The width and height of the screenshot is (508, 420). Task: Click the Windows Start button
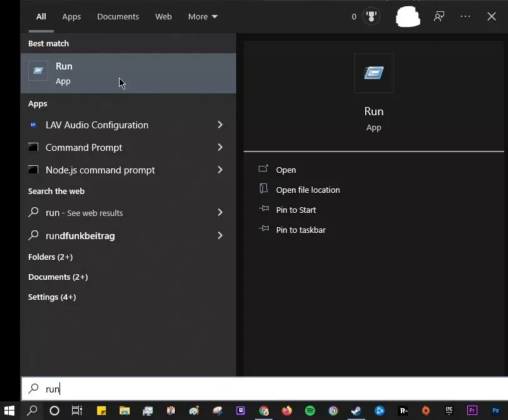pyautogui.click(x=9, y=411)
